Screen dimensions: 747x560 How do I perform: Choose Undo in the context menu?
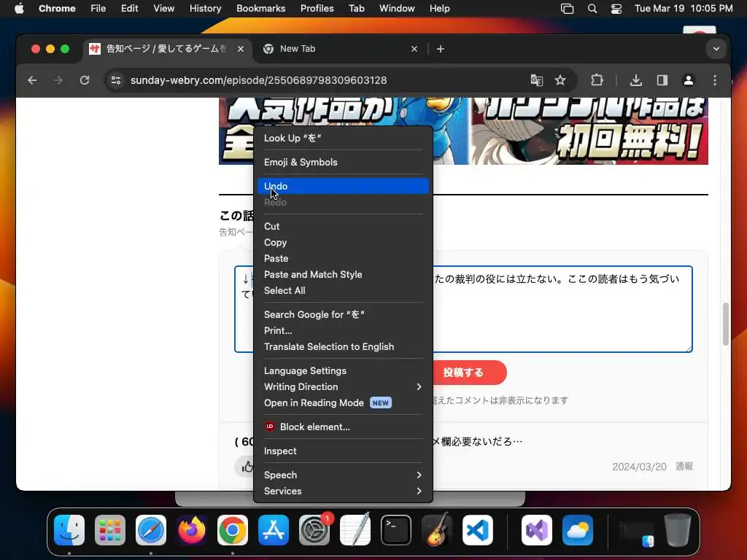pos(343,186)
